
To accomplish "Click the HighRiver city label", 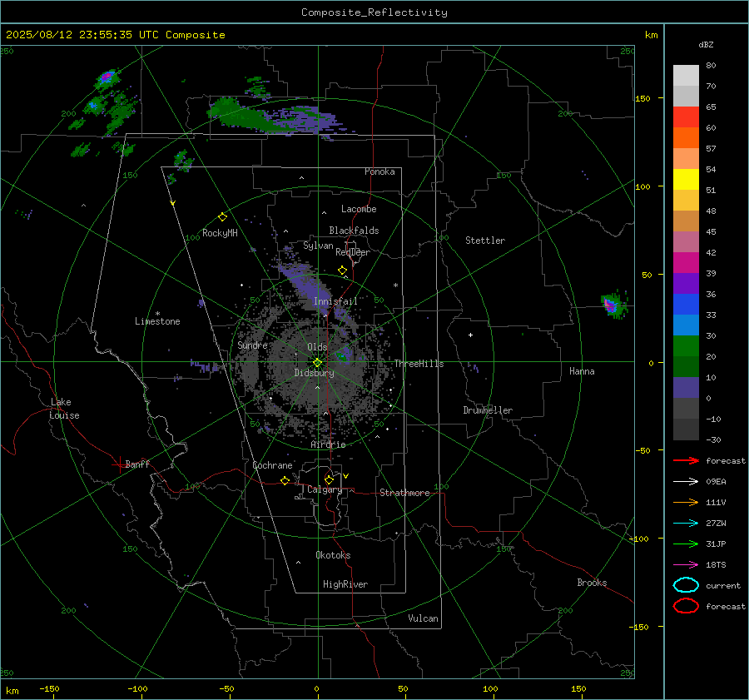I will pos(345,584).
